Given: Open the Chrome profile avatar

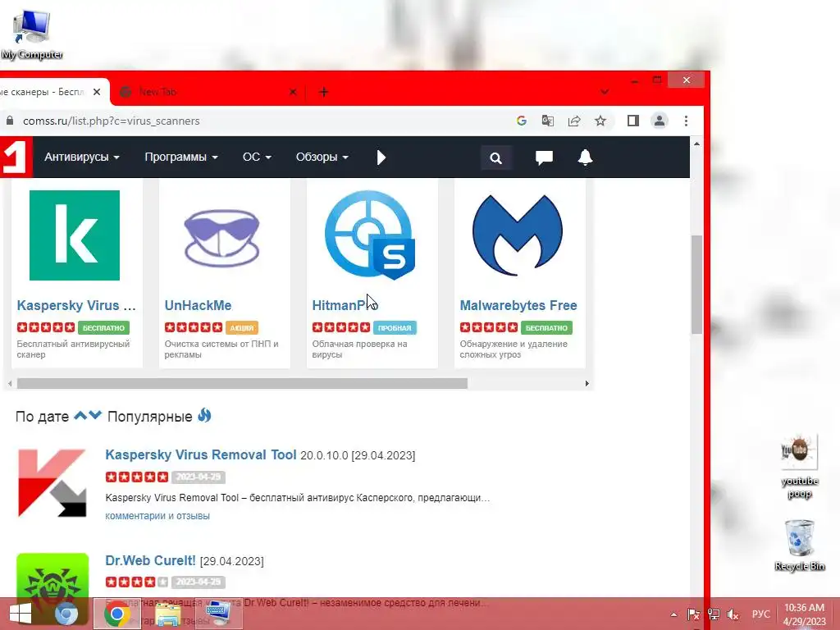Looking at the screenshot, I should point(660,121).
